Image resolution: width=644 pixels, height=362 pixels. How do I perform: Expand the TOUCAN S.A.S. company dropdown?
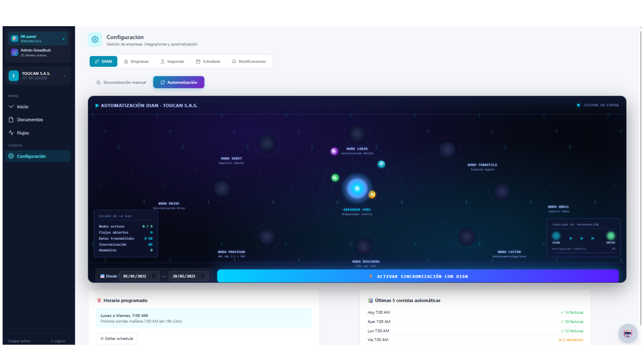pos(65,76)
